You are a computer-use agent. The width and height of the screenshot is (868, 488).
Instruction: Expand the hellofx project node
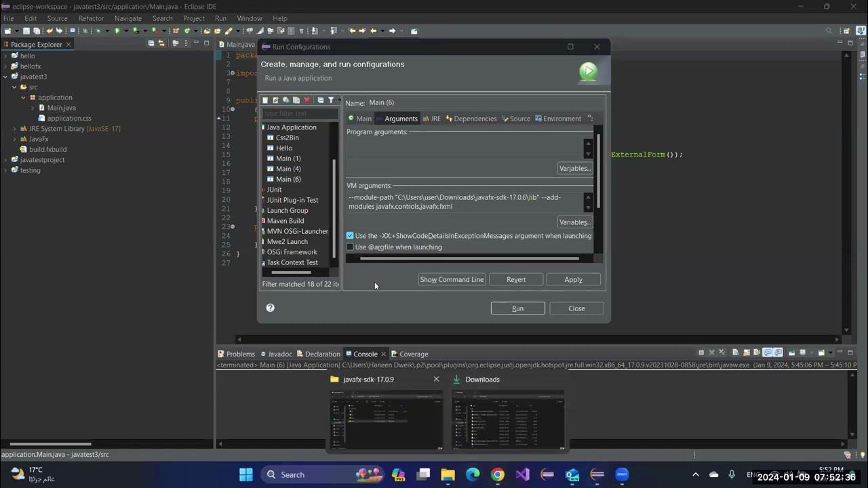click(5, 66)
